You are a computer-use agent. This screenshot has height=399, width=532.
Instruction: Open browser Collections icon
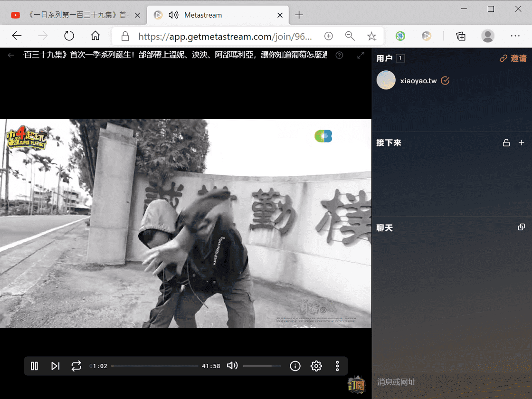461,36
